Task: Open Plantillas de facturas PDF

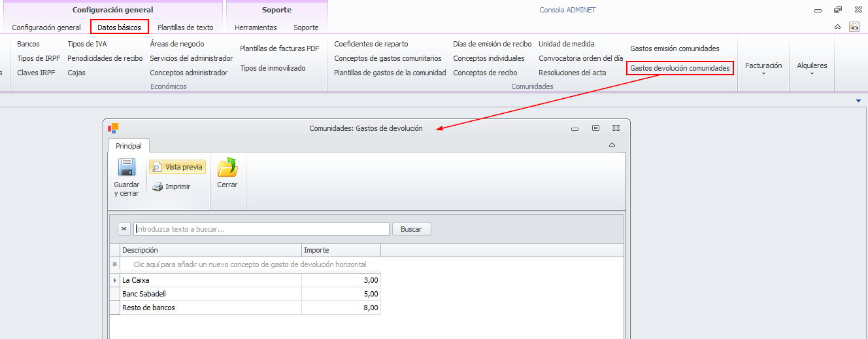Action: 280,48
